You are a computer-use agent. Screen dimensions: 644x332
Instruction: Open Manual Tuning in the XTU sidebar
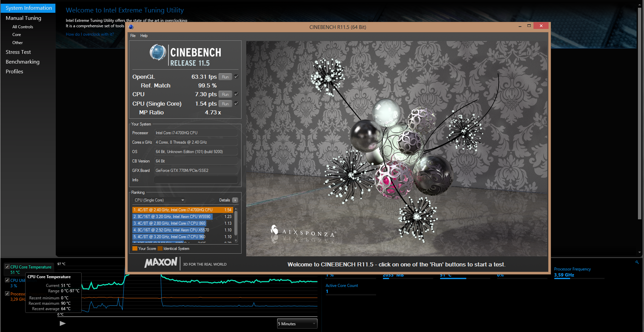24,18
